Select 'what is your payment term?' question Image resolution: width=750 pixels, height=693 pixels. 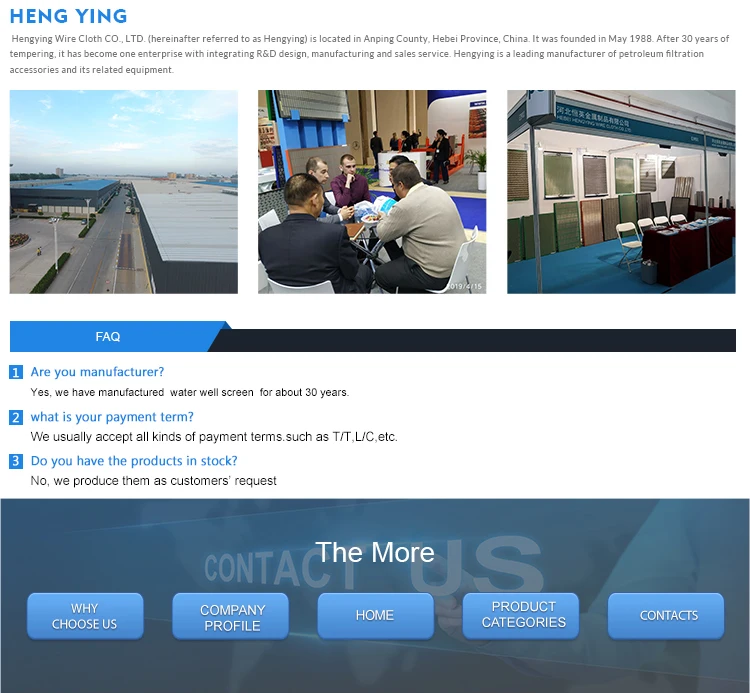pos(112,417)
